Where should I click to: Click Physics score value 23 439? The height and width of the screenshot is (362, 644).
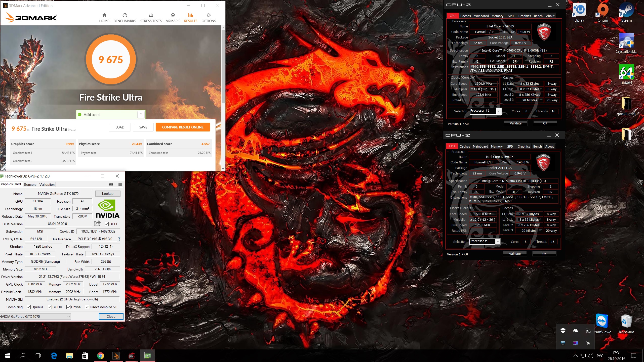coord(137,144)
